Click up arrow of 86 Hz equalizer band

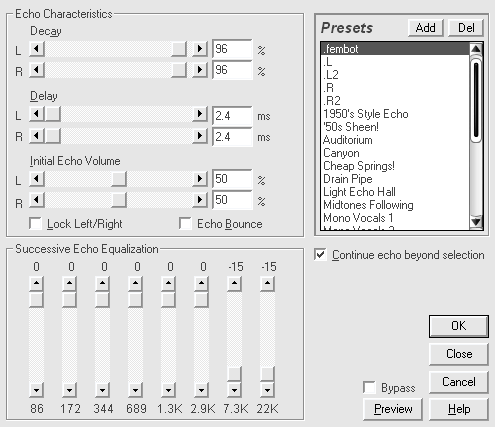[x=36, y=284]
